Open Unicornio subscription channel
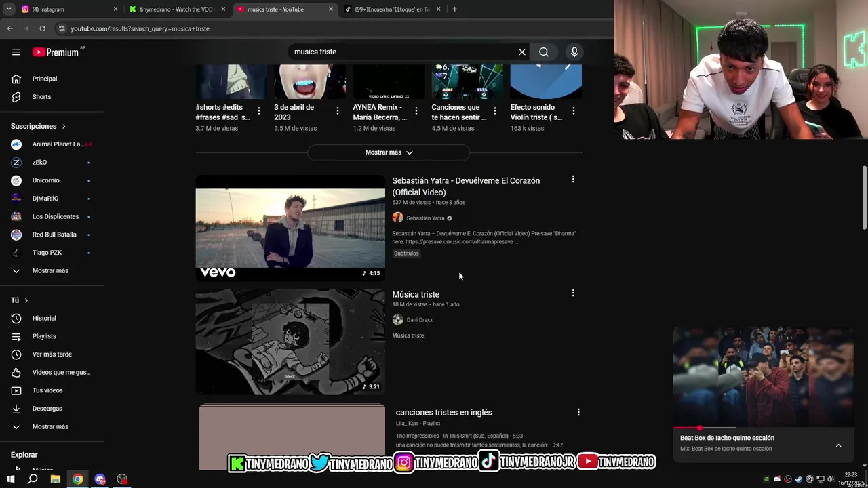The height and width of the screenshot is (488, 868). click(x=52, y=180)
